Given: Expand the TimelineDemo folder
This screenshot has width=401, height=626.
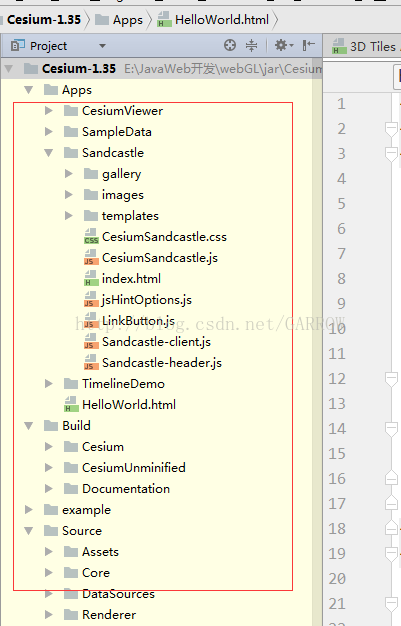Looking at the screenshot, I should click(49, 384).
